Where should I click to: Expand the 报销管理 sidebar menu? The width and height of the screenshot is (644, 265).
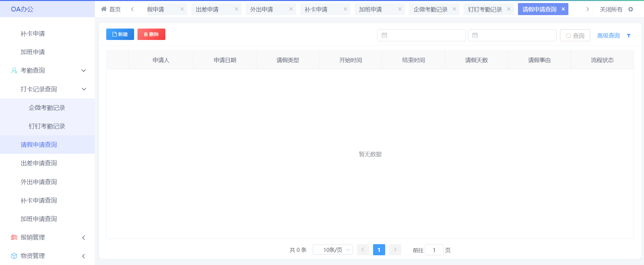[84, 237]
